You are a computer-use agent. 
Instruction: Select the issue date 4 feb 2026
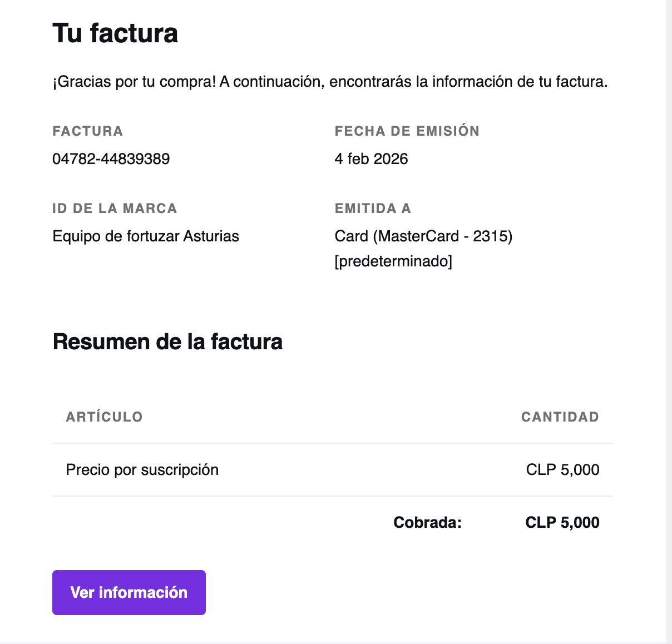point(371,159)
